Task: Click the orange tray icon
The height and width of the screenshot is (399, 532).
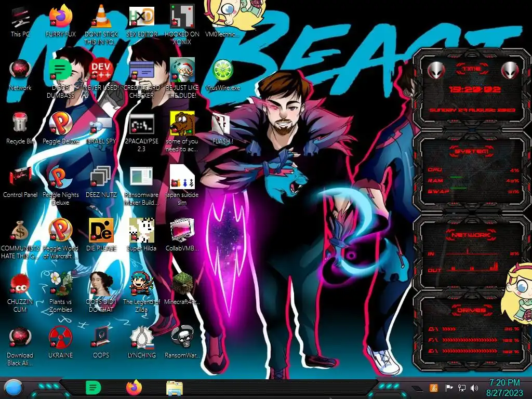Action: pos(434,388)
